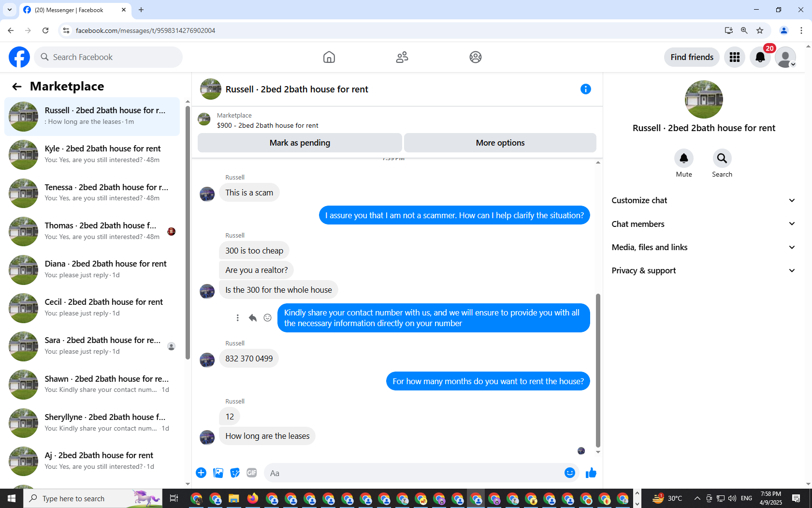Open Chrome three-dot menu
The height and width of the screenshot is (508, 812).
[x=801, y=30]
